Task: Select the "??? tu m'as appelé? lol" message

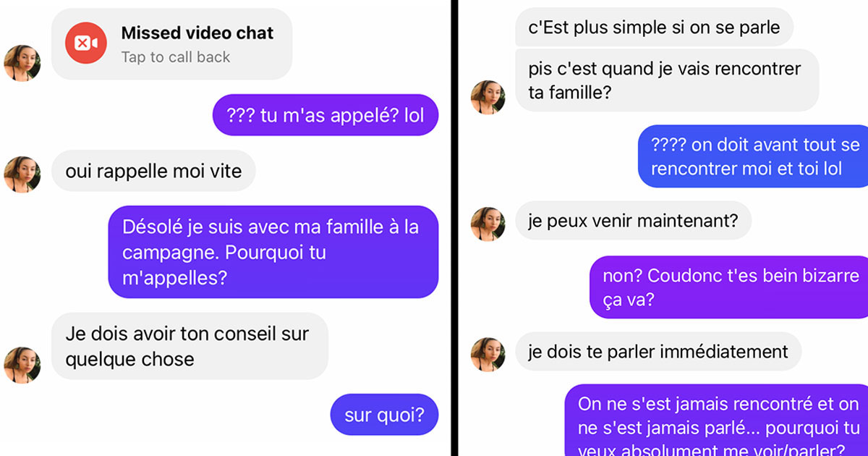Action: 325,115
